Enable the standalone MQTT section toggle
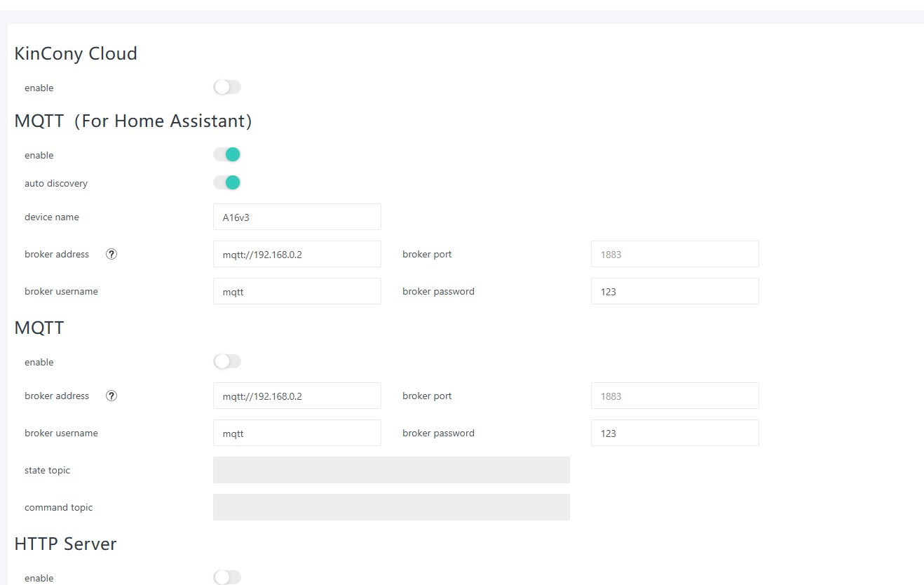 (x=227, y=361)
